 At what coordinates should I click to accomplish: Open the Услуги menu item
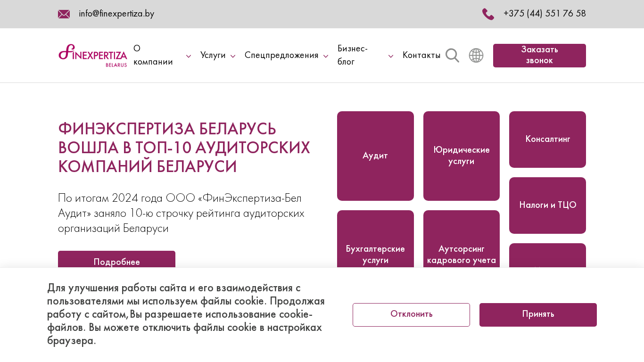tap(213, 56)
